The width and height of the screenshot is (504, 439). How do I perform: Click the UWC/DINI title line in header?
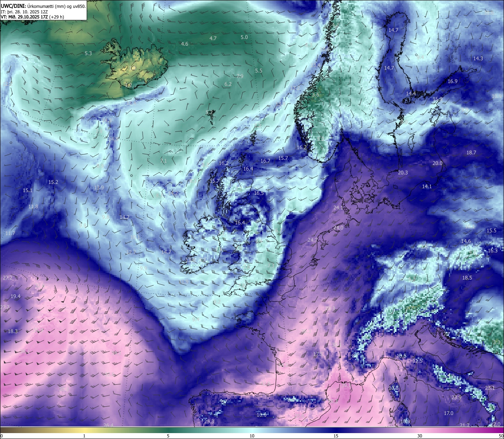pos(43,6)
